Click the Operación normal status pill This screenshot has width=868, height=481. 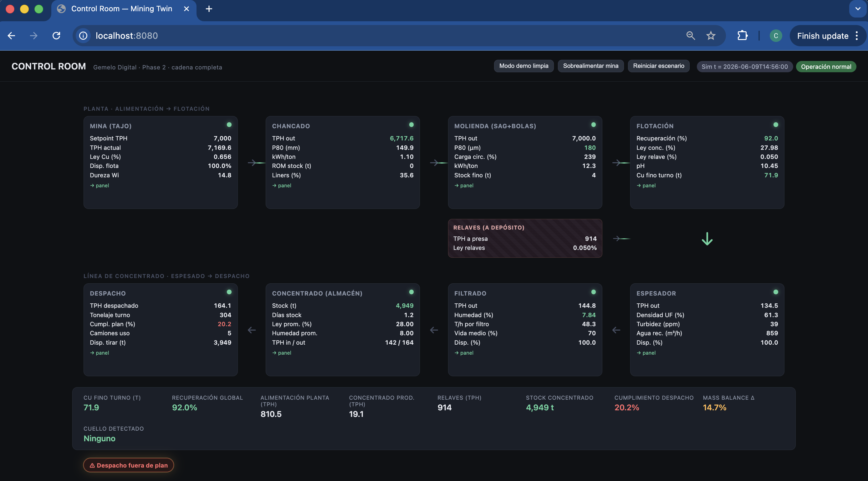click(826, 67)
